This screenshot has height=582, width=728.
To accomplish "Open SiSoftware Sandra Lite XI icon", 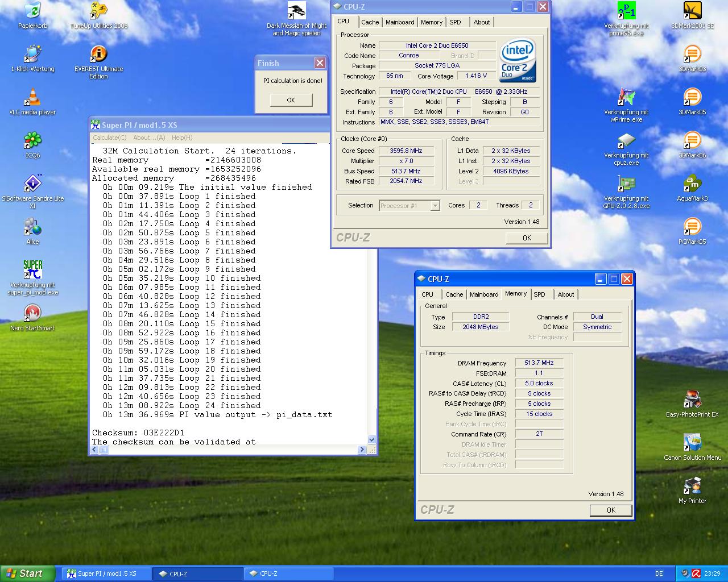I will [x=32, y=184].
